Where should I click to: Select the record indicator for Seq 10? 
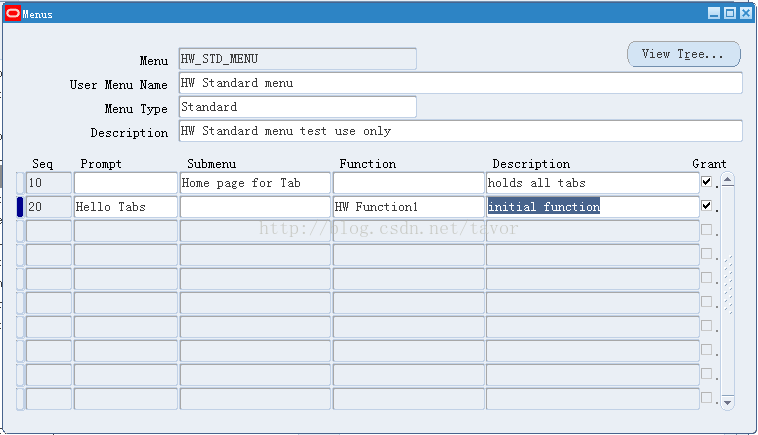[20, 183]
